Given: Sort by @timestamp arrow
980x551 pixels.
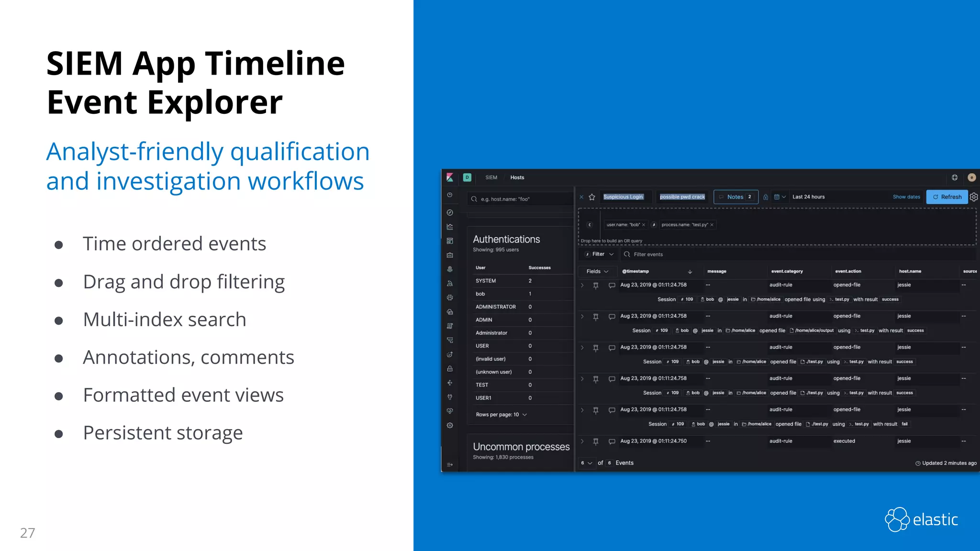Looking at the screenshot, I should [x=690, y=271].
